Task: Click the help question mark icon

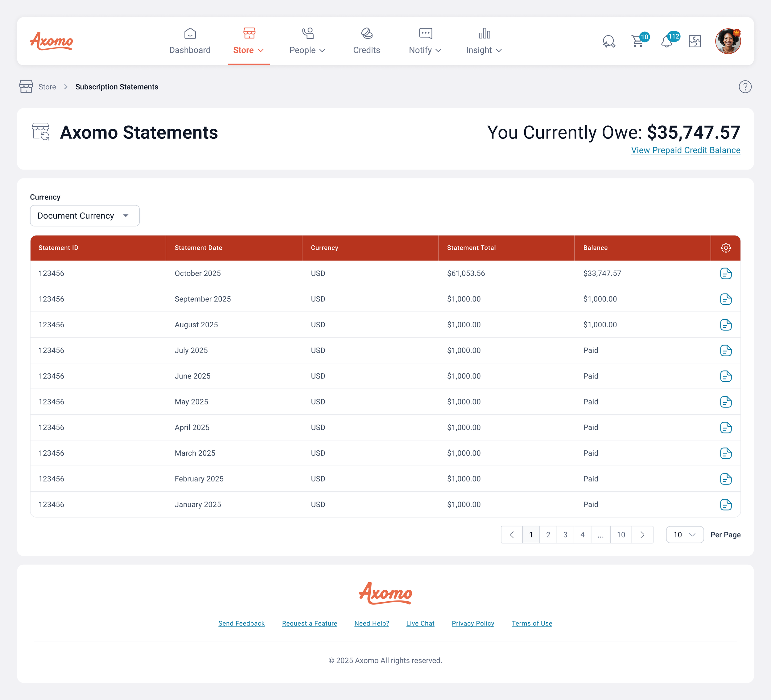Action: pyautogui.click(x=744, y=87)
